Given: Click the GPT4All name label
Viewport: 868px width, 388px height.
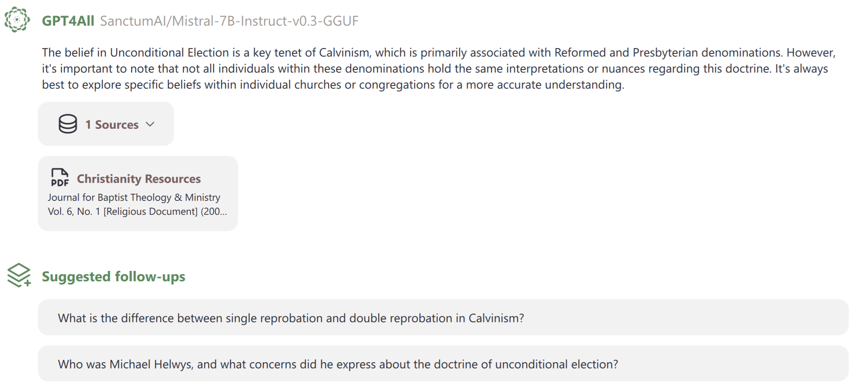Looking at the screenshot, I should pos(68,21).
